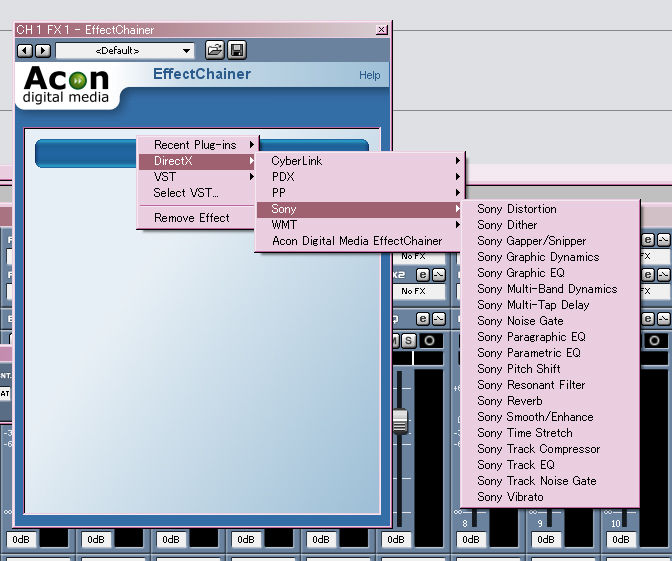
Task: Click 'e' edit button beside the FX2 label
Action: click(423, 275)
